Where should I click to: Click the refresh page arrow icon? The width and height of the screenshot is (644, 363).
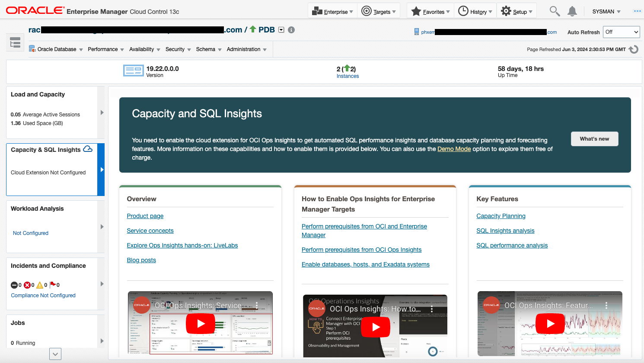634,49
